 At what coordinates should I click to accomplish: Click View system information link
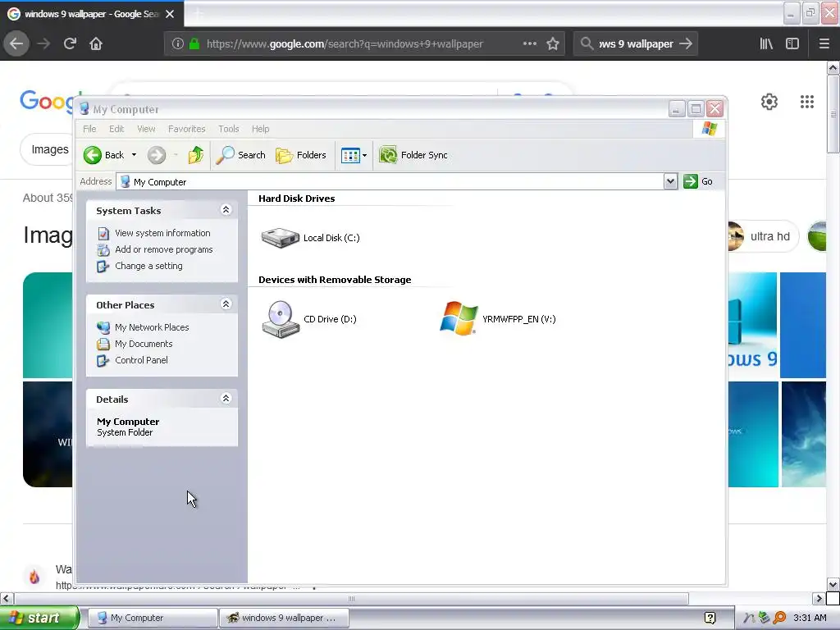coord(162,233)
